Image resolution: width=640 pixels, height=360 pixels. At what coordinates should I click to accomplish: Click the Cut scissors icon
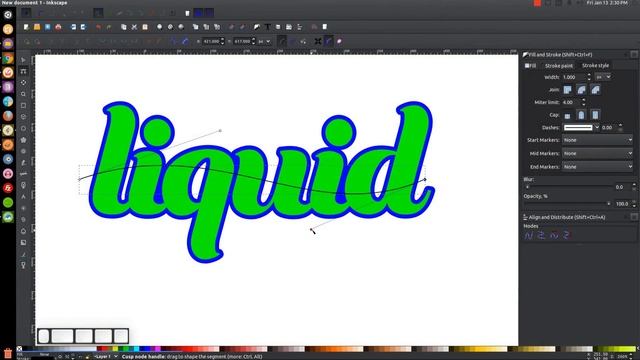point(134,27)
